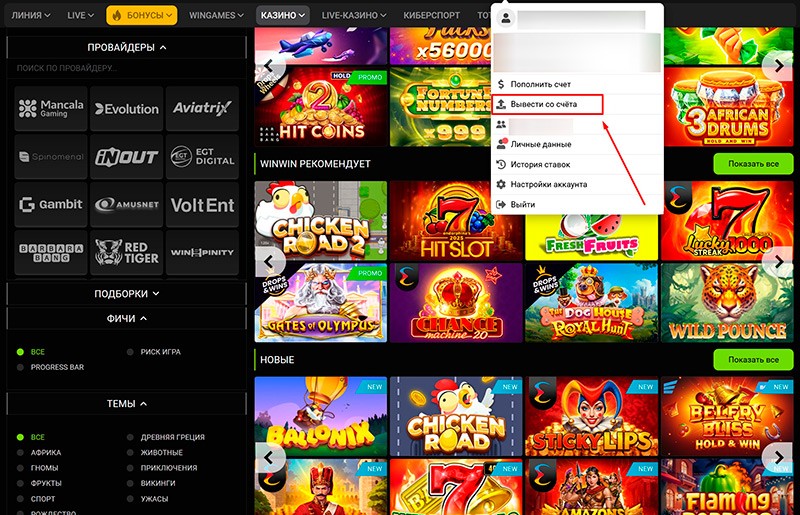Select the Риск игра feature filter
Screen dimensions: 800x515
[x=154, y=352]
